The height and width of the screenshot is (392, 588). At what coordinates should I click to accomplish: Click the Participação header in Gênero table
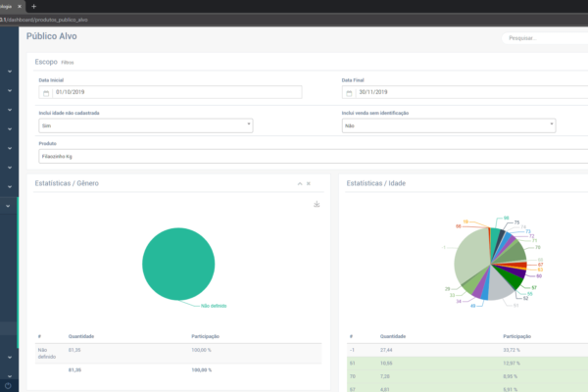tap(205, 336)
